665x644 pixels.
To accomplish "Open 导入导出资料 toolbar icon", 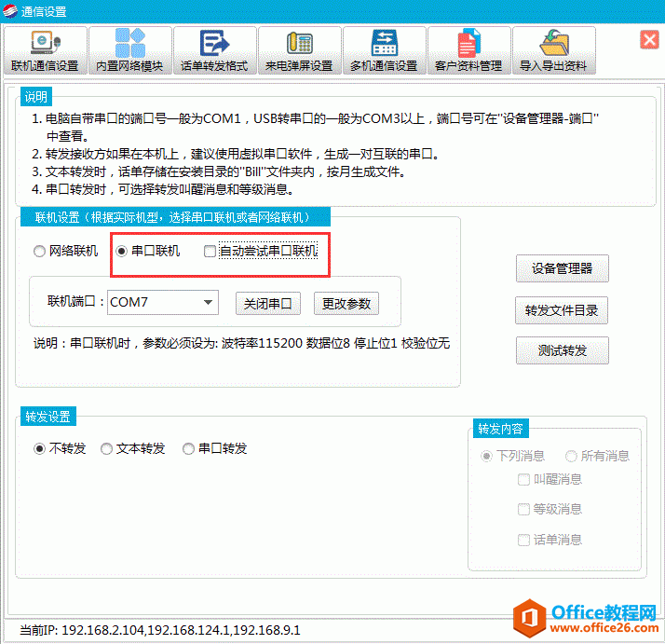I will [554, 50].
